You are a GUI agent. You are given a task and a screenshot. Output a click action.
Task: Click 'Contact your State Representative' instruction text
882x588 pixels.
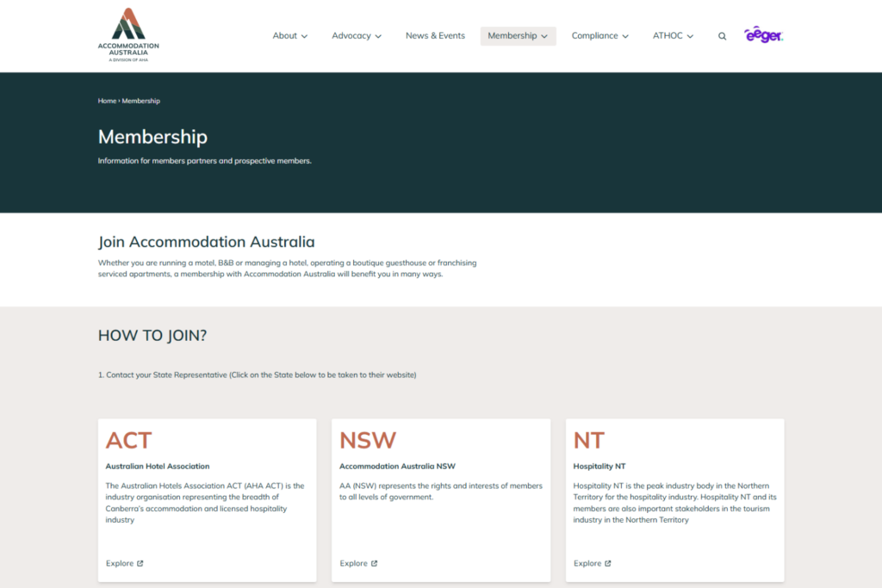257,375
